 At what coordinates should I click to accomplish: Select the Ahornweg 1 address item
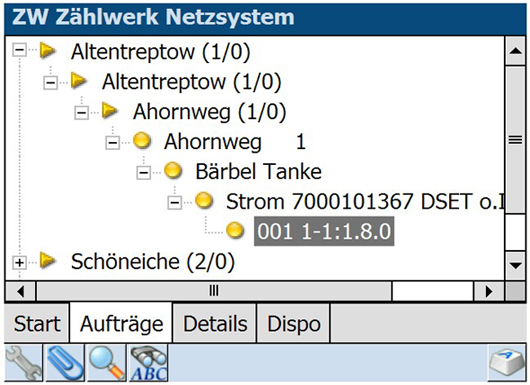[235, 142]
